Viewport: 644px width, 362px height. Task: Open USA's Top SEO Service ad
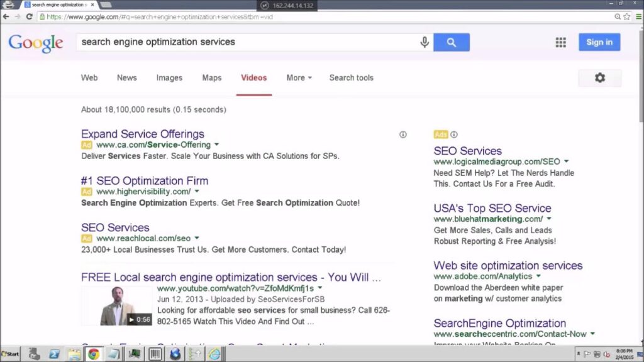[492, 208]
